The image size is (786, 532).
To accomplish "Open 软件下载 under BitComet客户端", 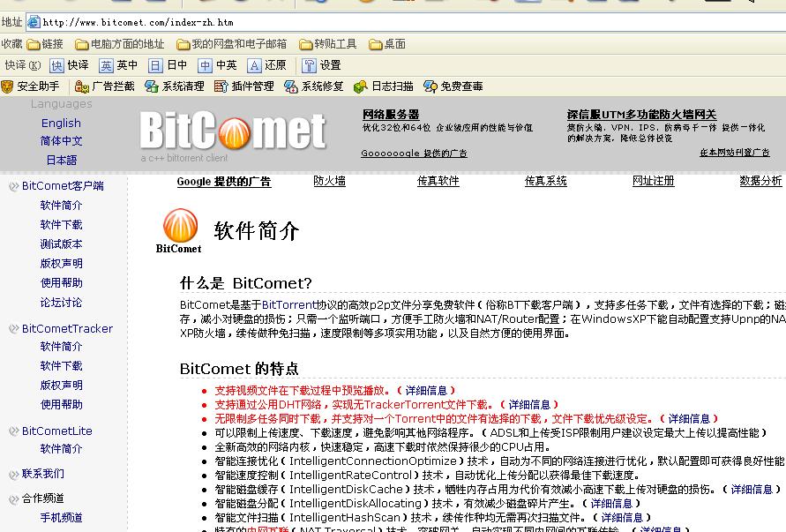I will 61,225.
